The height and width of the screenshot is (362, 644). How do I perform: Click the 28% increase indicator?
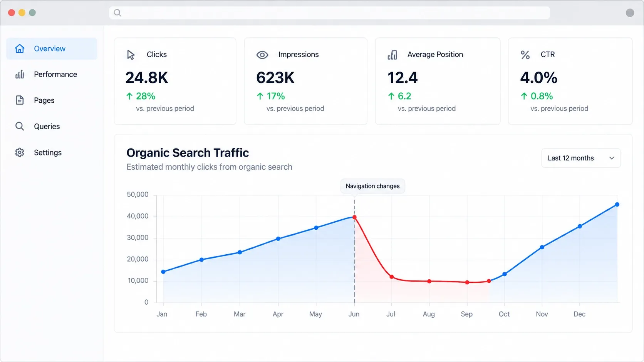[x=141, y=96]
